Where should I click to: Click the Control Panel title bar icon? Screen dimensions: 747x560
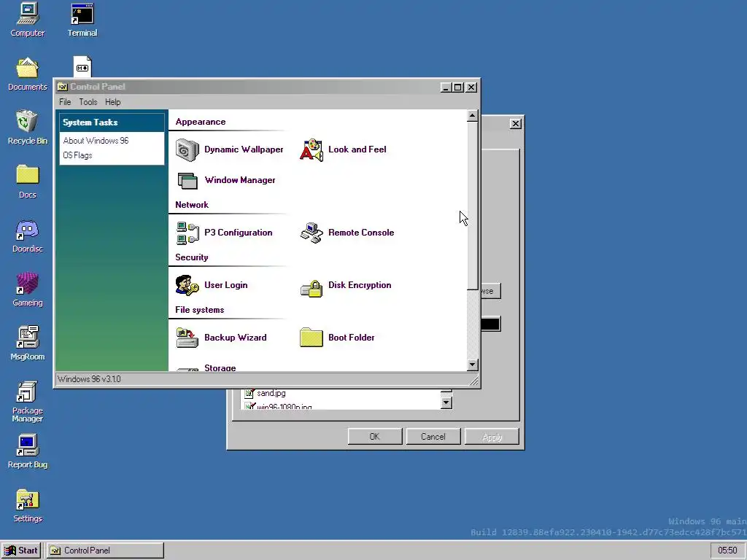click(x=63, y=87)
